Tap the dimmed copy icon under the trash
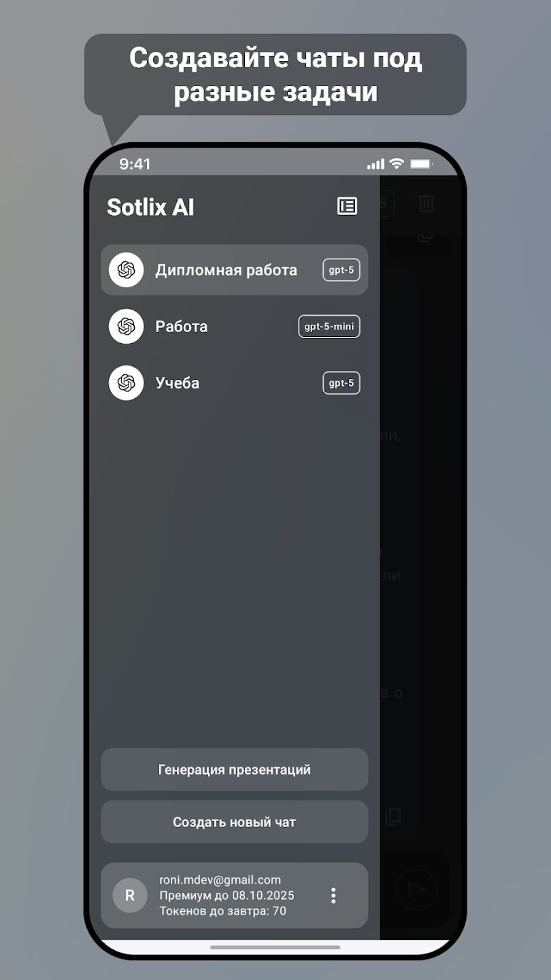551x980 pixels. 425,238
